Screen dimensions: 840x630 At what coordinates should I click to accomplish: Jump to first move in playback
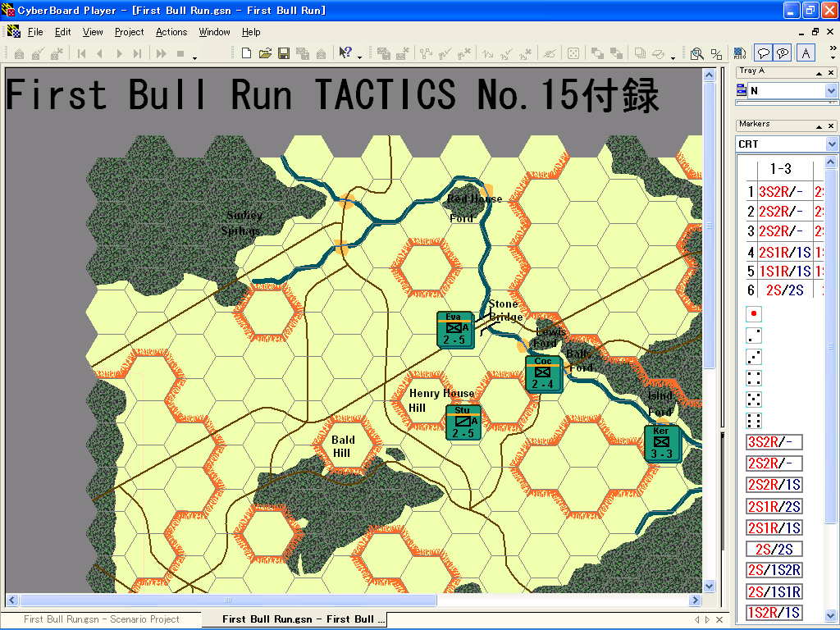(81, 53)
